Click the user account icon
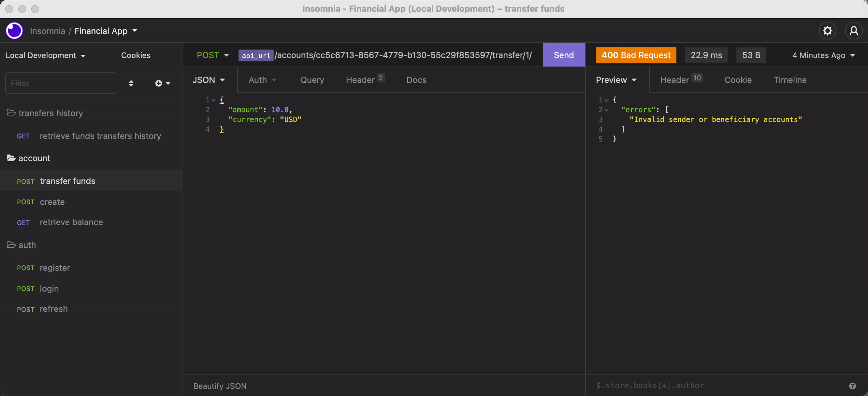This screenshot has height=396, width=868. click(854, 31)
